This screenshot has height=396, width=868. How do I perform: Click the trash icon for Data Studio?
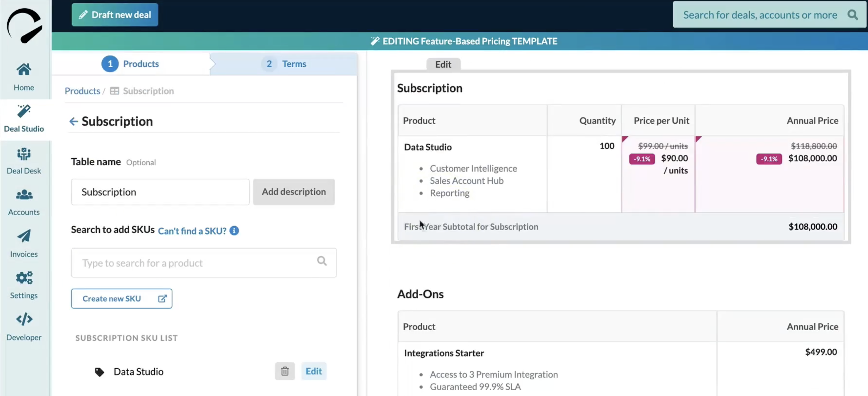pos(285,371)
